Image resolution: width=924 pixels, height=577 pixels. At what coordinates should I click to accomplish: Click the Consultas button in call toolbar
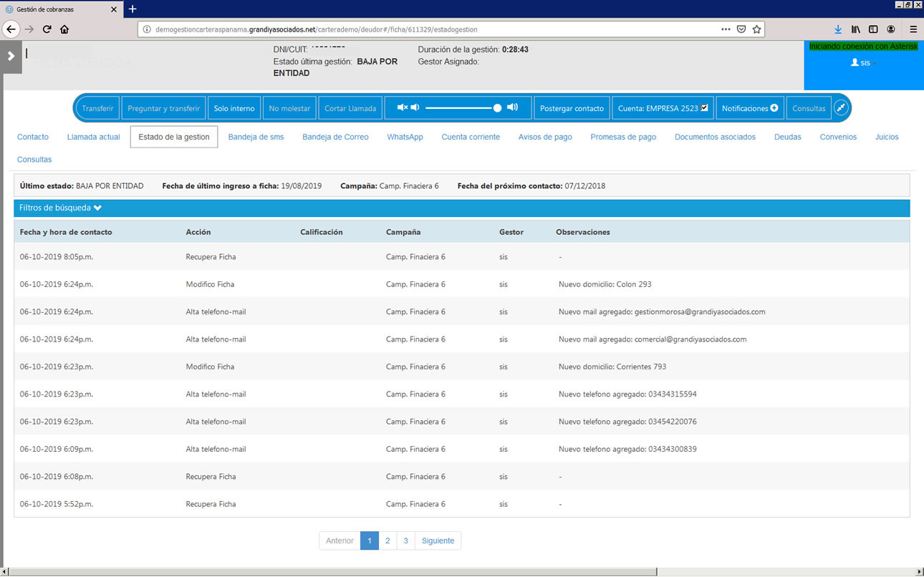809,108
